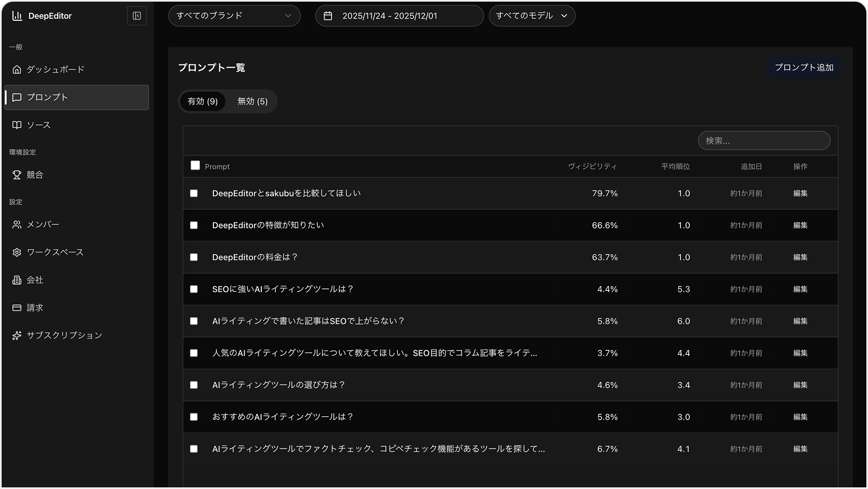Click the building icon beside 会社
Screen dimensions: 868x489
(x=17, y=280)
